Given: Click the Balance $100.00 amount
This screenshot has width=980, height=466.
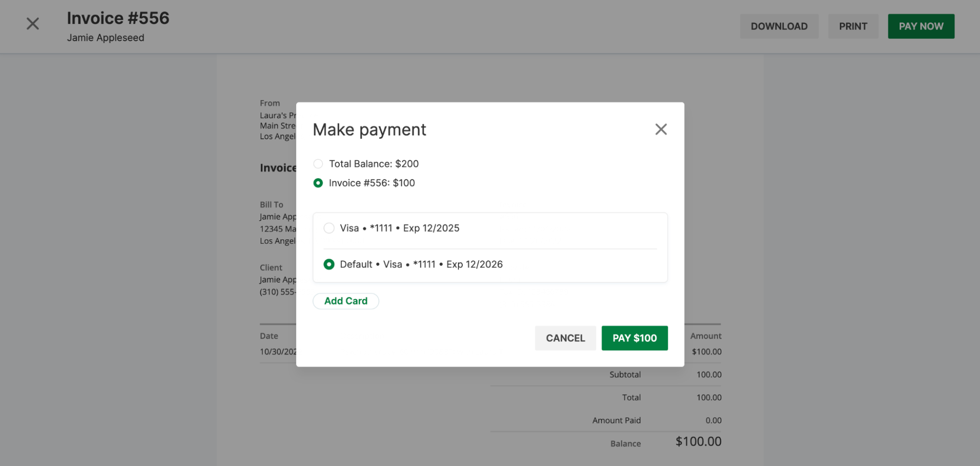Looking at the screenshot, I should click(x=698, y=441).
